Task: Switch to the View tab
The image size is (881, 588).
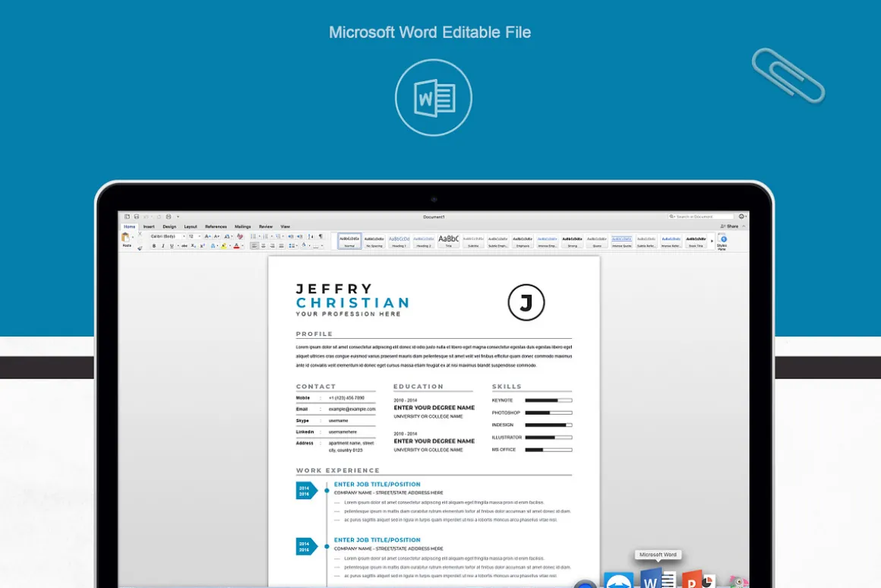Action: click(x=286, y=226)
